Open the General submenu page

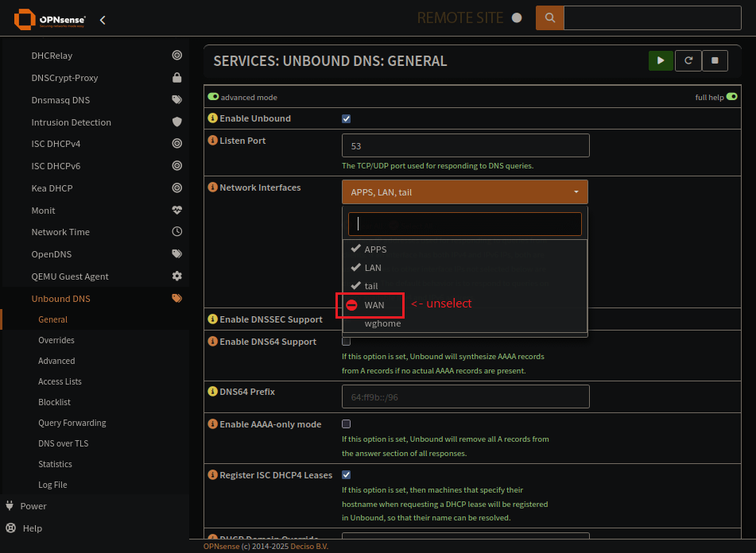(53, 319)
